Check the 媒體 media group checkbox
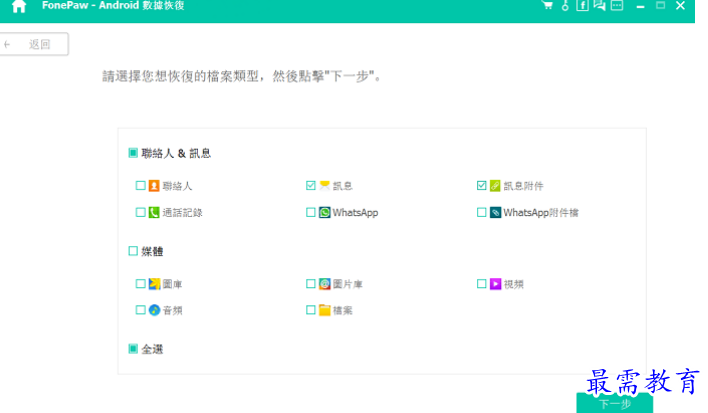The width and height of the screenshot is (708, 413). click(133, 251)
